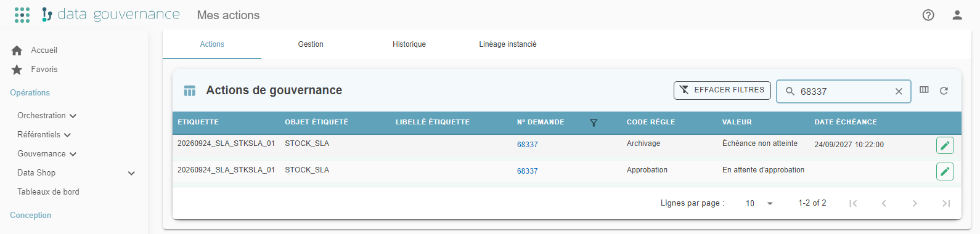This screenshot has width=980, height=234.
Task: Refresh the governance actions table
Action: pos(944,91)
